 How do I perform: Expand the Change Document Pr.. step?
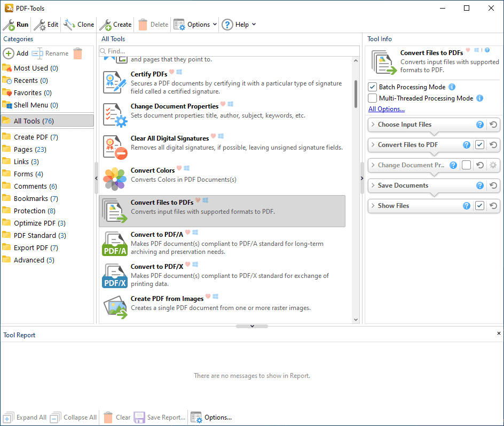(373, 165)
